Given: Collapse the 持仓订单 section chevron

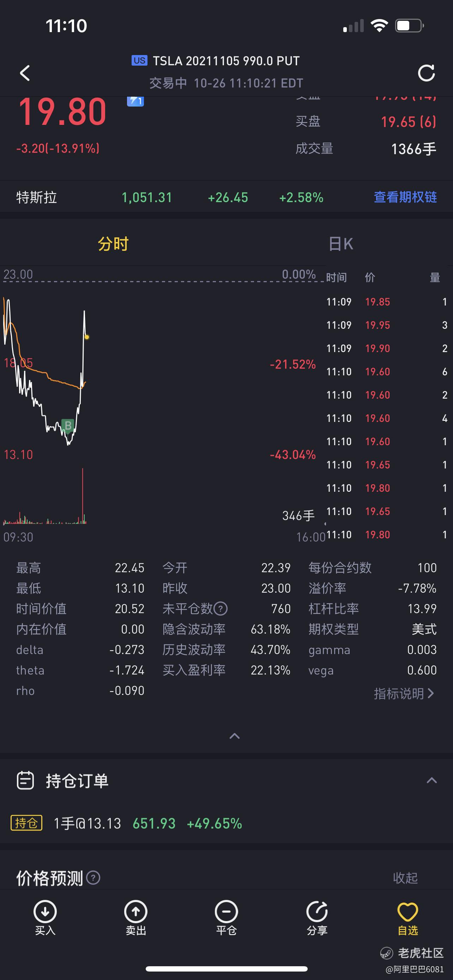Looking at the screenshot, I should point(432,781).
